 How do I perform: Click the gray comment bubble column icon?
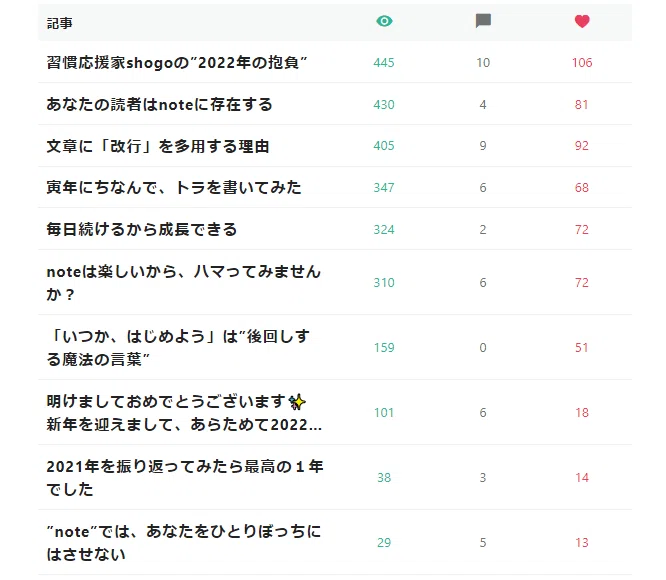483,21
